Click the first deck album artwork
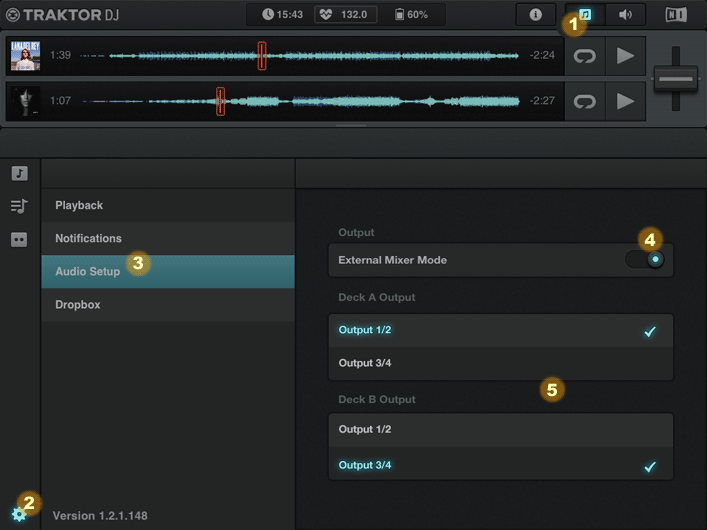The width and height of the screenshot is (707, 530). point(25,55)
